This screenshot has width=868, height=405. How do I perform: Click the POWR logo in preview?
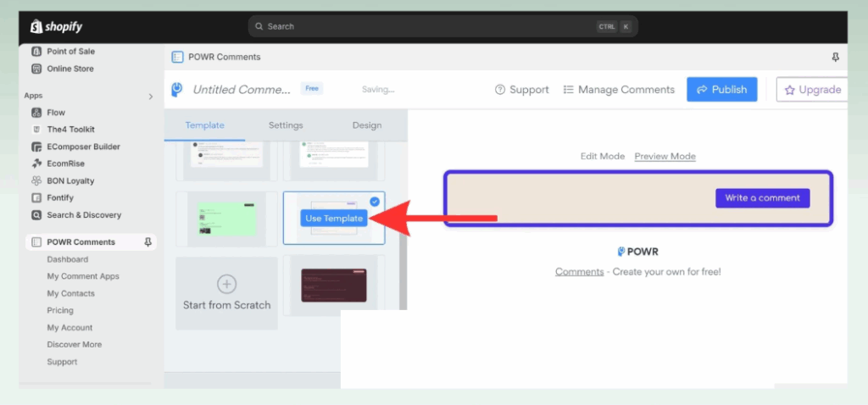(637, 252)
